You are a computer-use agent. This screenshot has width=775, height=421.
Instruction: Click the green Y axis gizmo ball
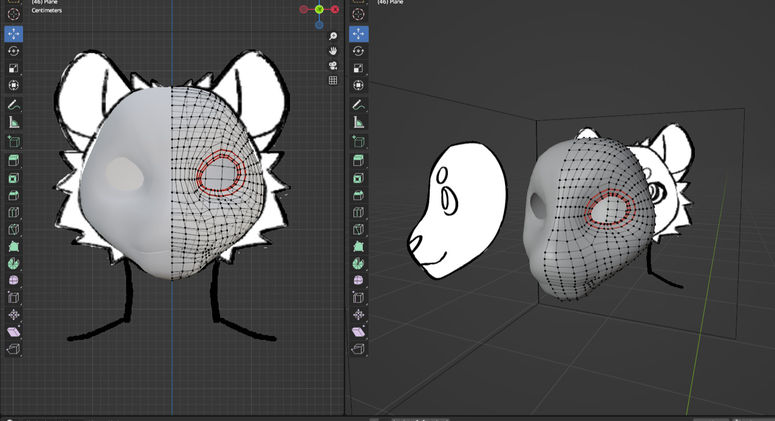(319, 9)
